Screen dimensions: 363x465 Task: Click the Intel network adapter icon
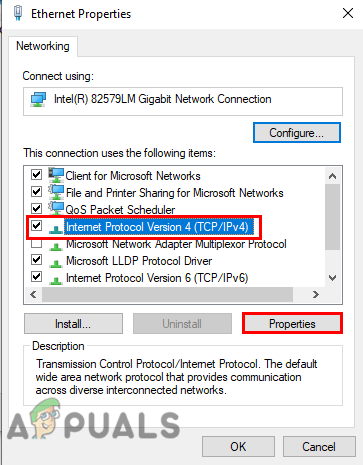pos(38,100)
